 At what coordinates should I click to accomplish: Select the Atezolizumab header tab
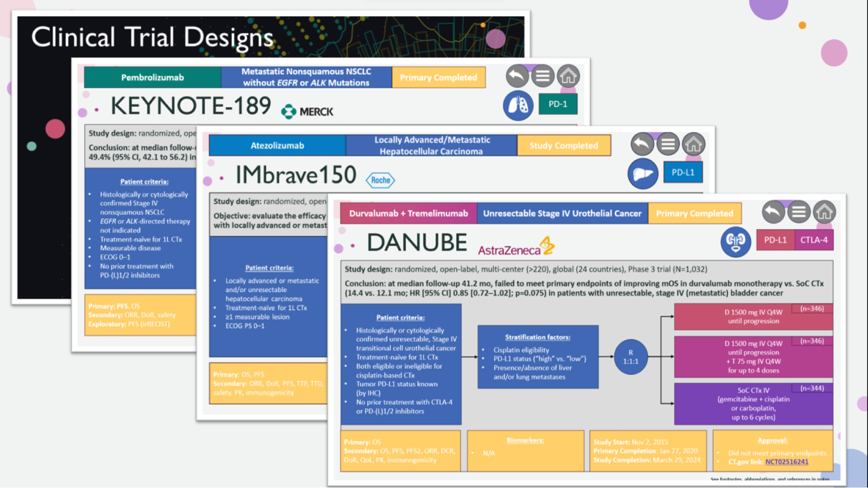[277, 145]
